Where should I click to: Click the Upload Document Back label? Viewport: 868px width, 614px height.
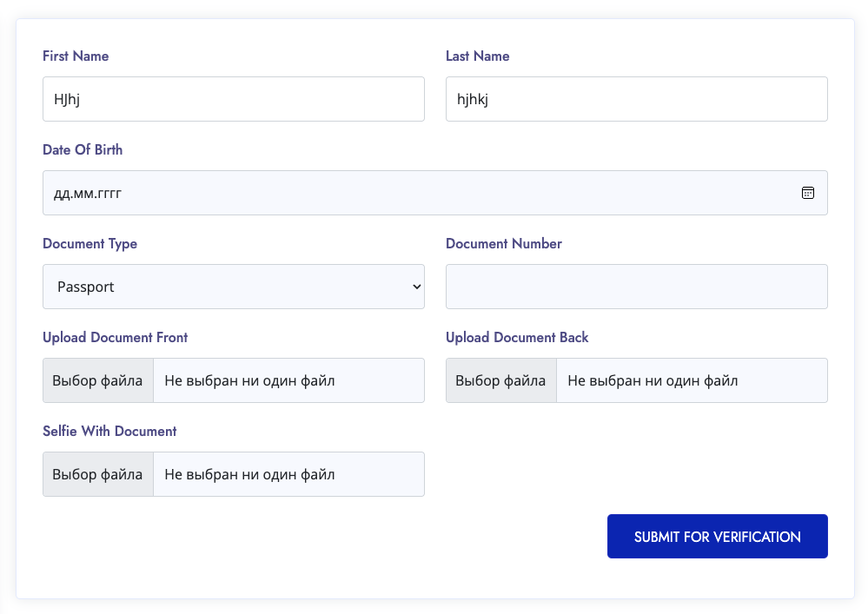517,338
